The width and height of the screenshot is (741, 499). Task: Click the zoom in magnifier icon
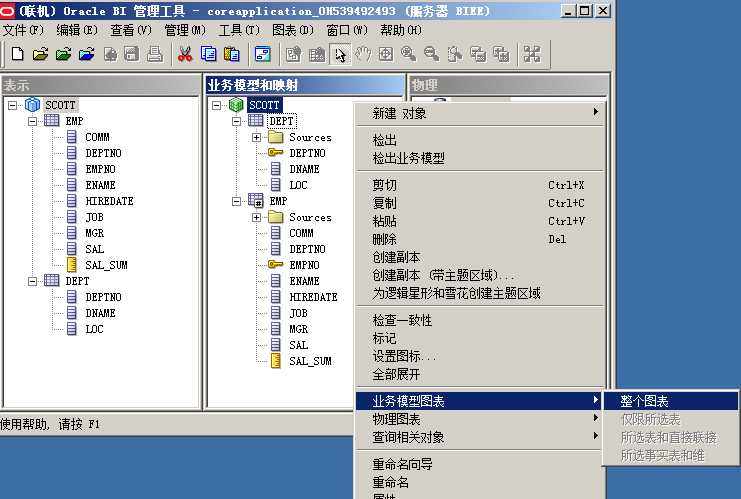(408, 54)
